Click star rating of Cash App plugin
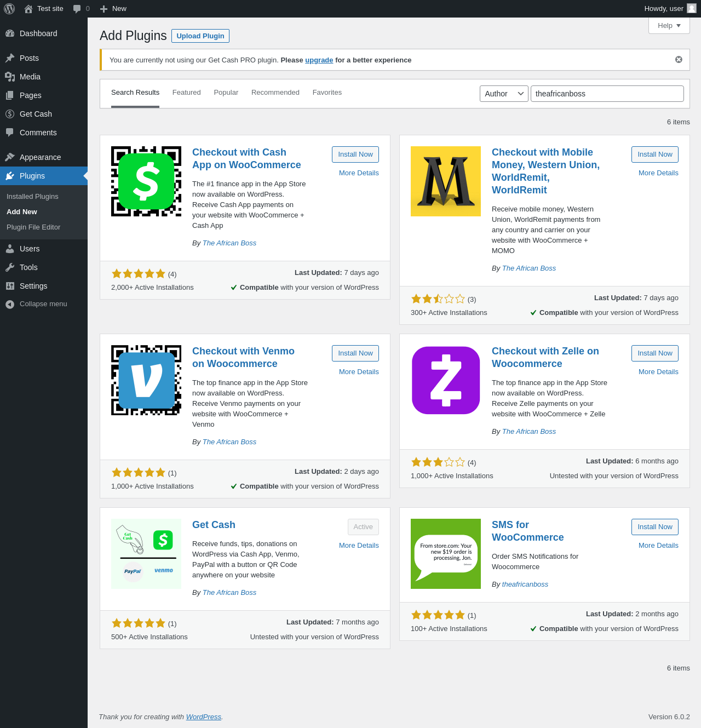701x728 pixels. (x=139, y=274)
